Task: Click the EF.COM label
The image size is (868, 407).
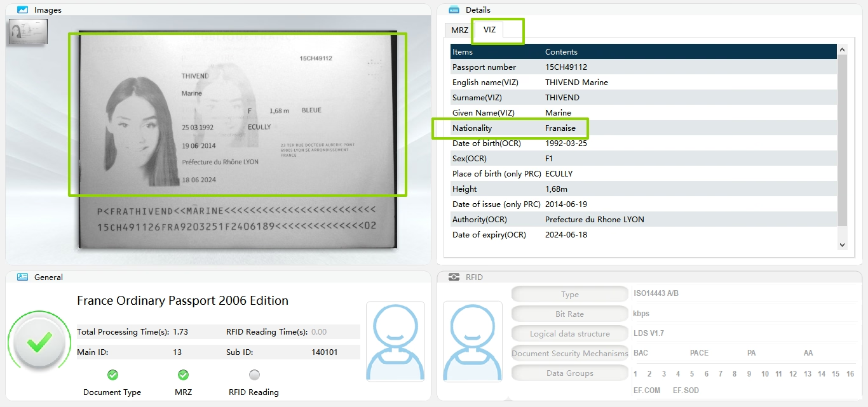Action: pyautogui.click(x=647, y=390)
